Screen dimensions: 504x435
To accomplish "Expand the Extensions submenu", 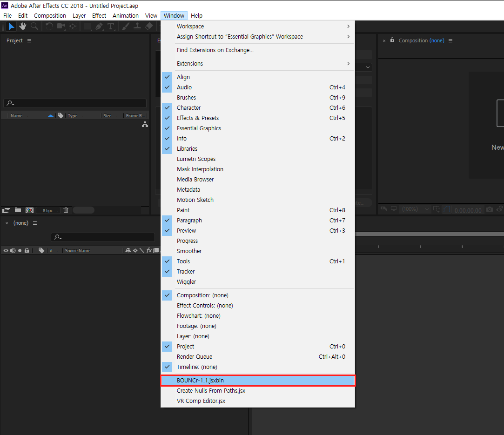I will coord(258,64).
